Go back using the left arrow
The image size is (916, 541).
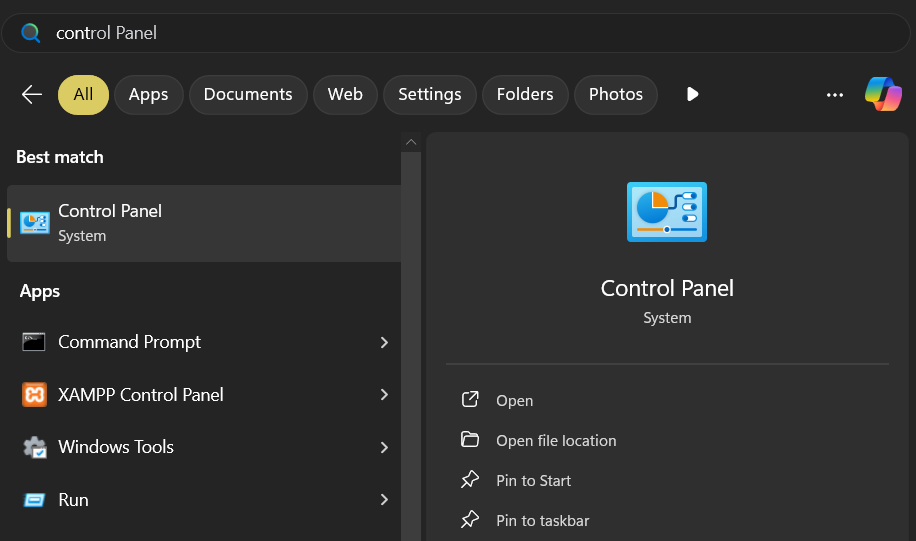(32, 94)
